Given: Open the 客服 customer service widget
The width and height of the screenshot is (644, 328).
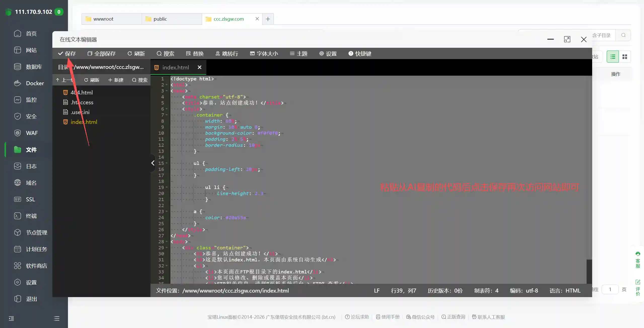Looking at the screenshot, I should click(638, 260).
